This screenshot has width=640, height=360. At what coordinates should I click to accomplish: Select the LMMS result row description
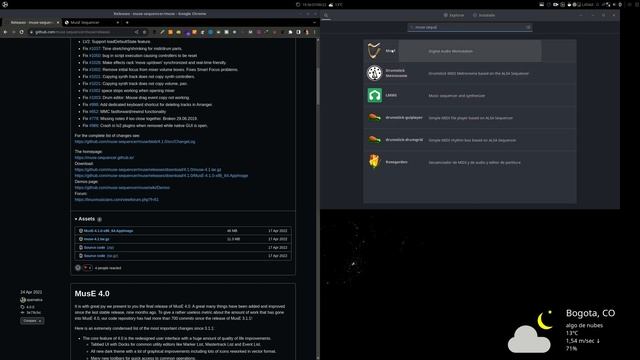[x=457, y=96]
